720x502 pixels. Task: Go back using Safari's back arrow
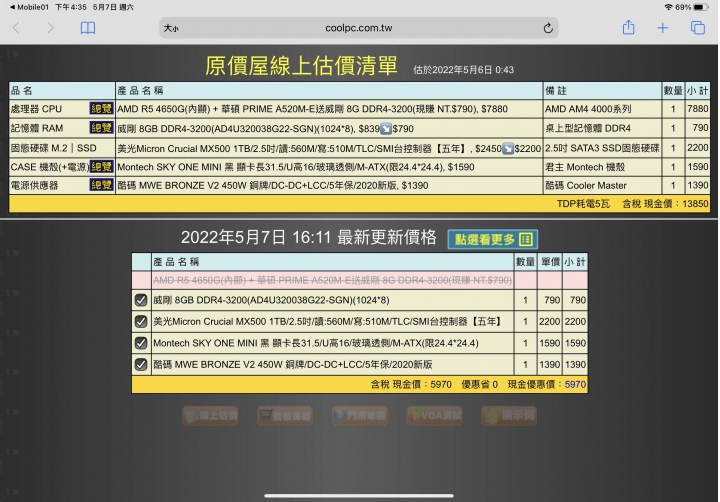coord(16,28)
